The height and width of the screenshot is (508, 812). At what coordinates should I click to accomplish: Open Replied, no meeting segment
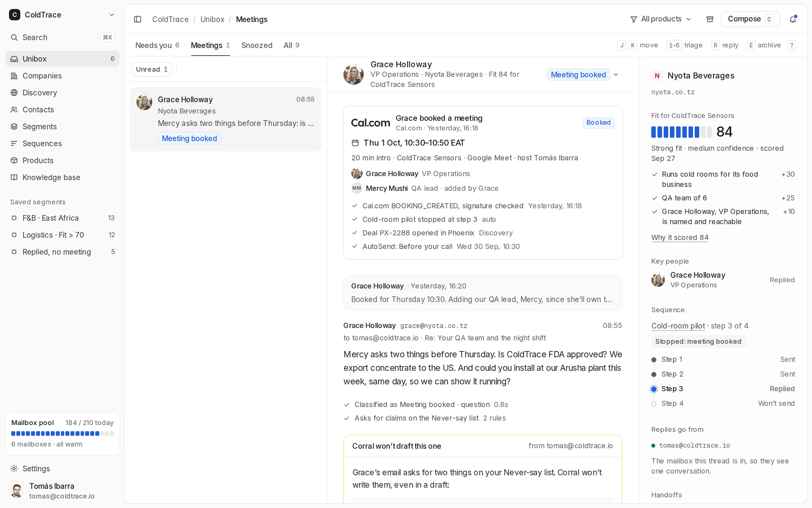(63, 252)
